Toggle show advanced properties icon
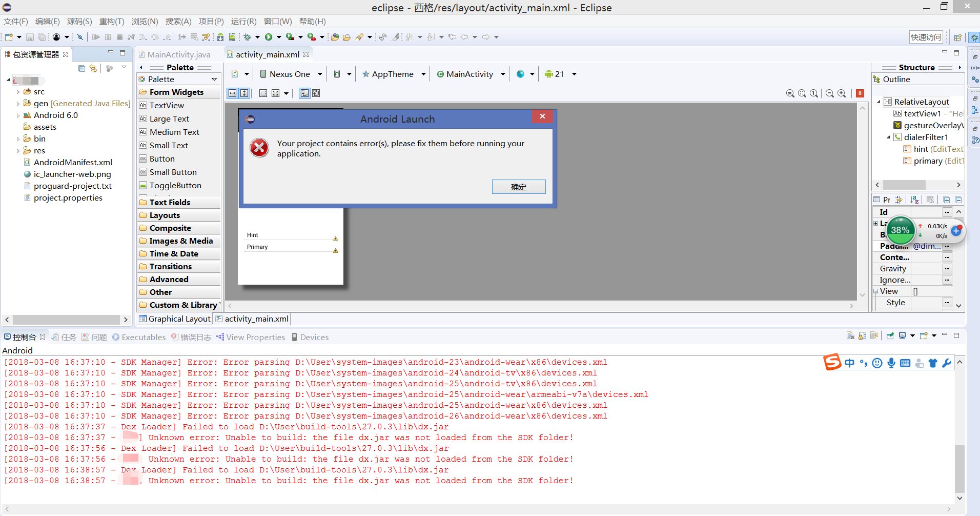980x516 pixels. point(930,200)
